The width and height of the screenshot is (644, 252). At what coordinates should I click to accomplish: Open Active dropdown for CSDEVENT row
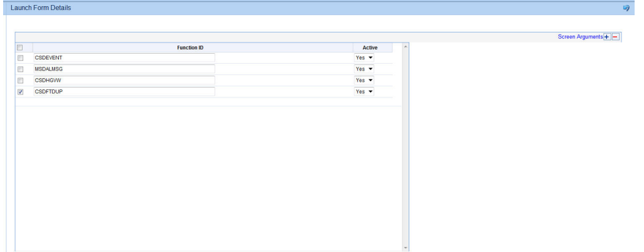pos(364,58)
